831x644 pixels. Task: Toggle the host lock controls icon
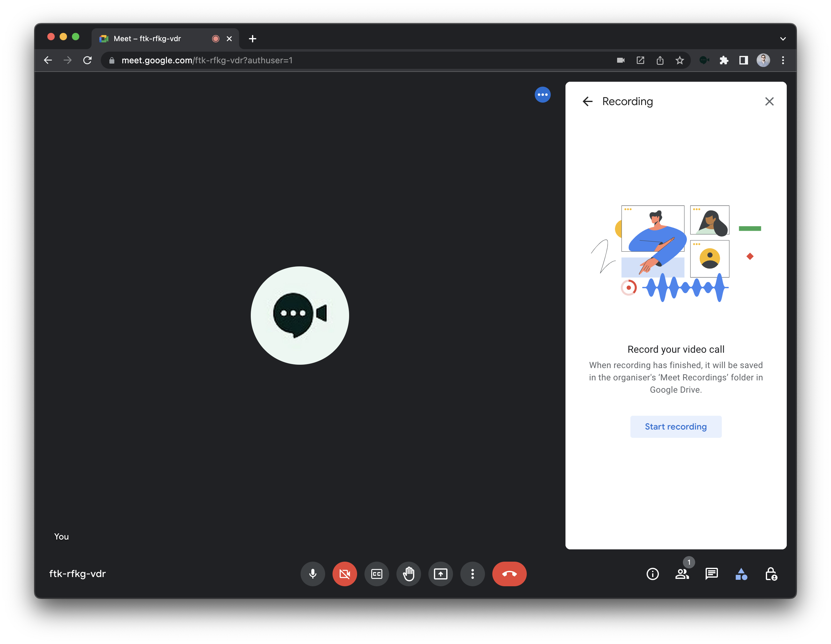pyautogui.click(x=771, y=574)
